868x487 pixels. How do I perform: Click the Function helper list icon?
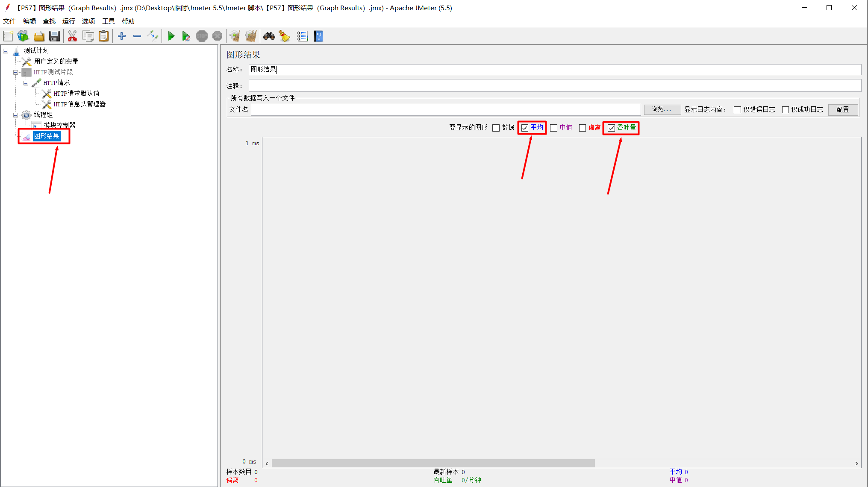302,36
